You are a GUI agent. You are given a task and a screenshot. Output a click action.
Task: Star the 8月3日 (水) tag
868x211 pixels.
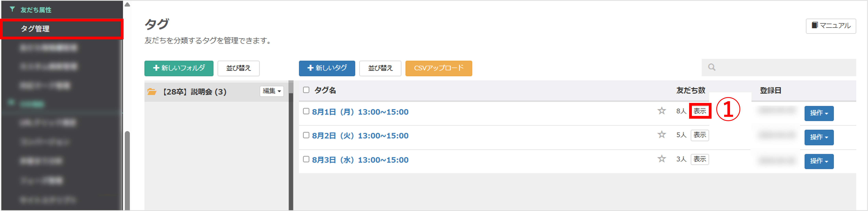(661, 159)
